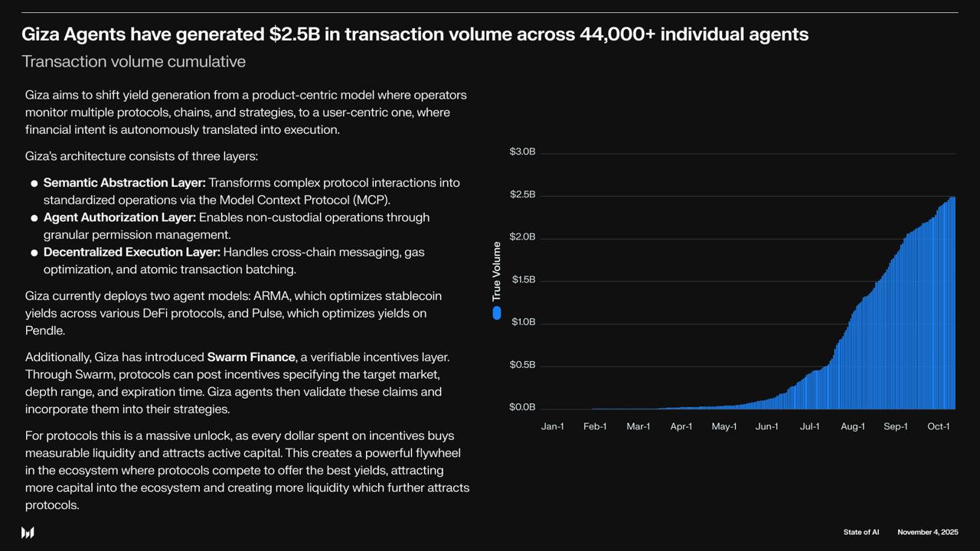Screen dimensions: 980x551
Task: Select the Jan-1 x-axis label
Action: tap(552, 426)
